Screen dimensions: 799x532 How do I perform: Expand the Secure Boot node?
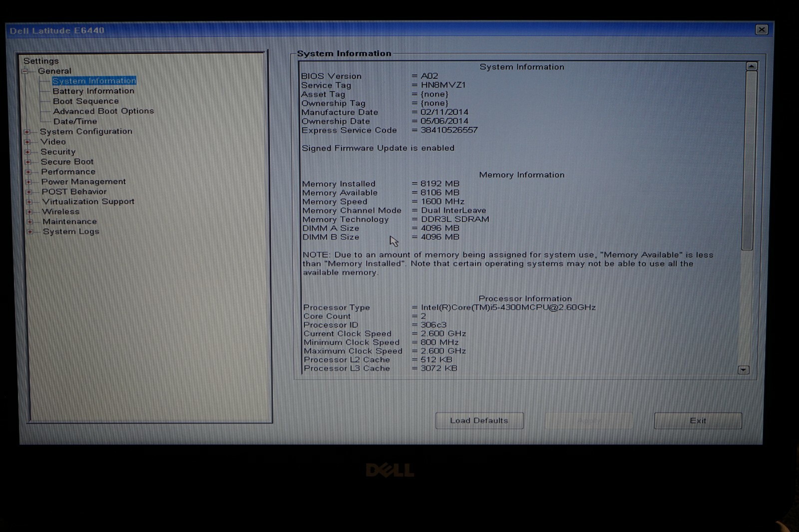(x=27, y=162)
